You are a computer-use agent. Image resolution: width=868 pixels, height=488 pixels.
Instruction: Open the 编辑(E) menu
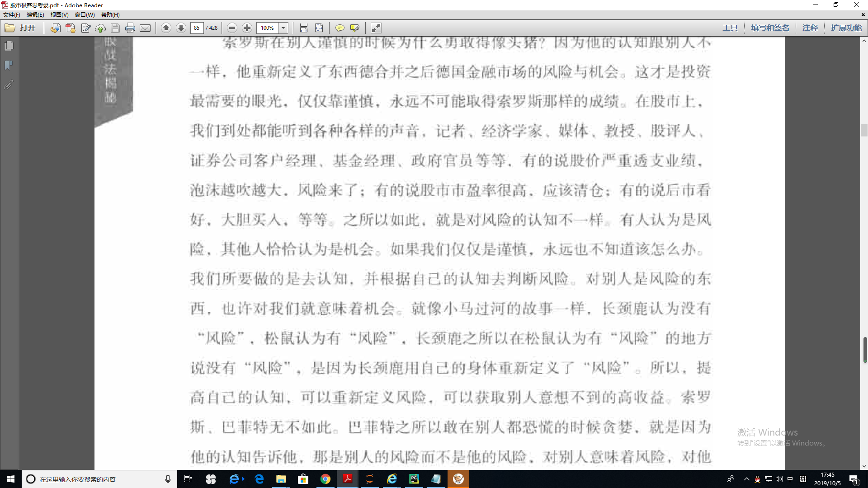click(35, 15)
